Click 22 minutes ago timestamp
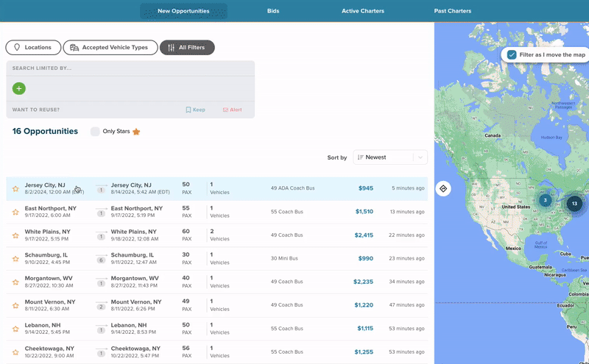589x364 pixels. [406, 235]
